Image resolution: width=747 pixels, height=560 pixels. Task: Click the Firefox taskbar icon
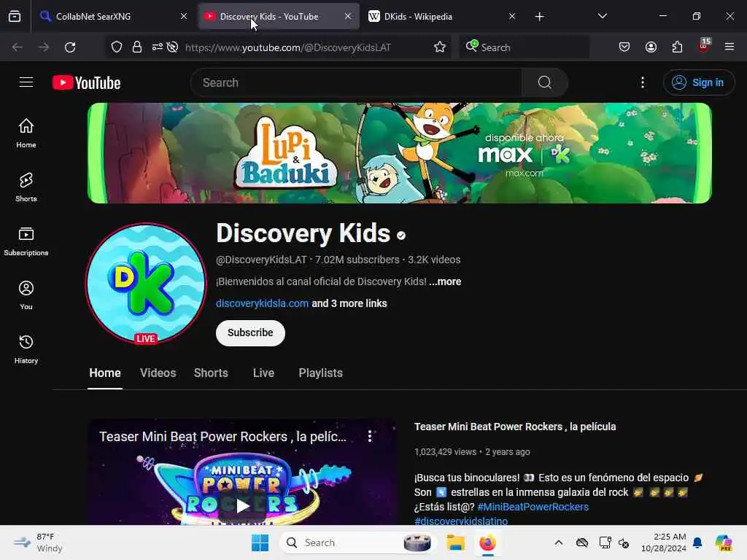point(487,542)
